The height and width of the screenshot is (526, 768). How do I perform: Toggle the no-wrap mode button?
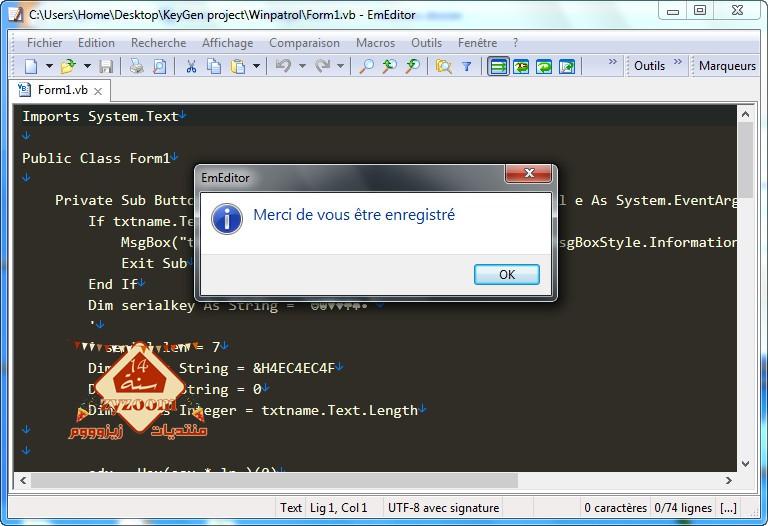point(498,66)
